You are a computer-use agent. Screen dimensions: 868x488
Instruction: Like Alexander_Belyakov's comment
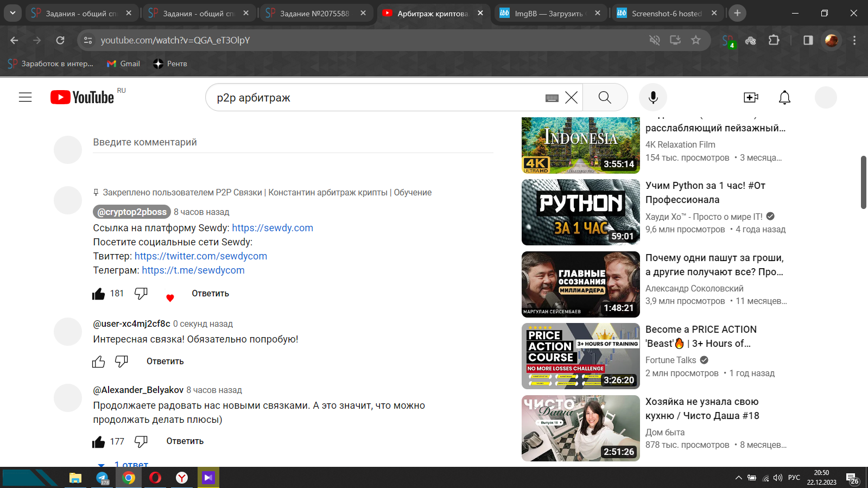tap(98, 441)
